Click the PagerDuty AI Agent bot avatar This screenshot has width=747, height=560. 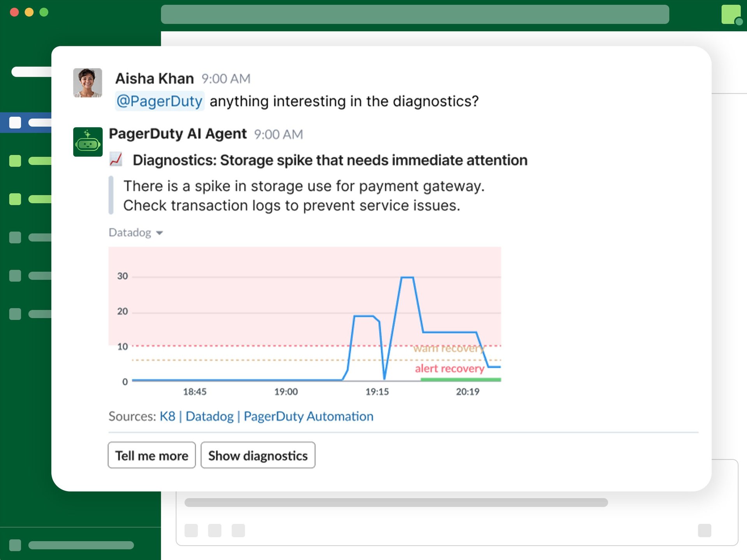coord(88,142)
